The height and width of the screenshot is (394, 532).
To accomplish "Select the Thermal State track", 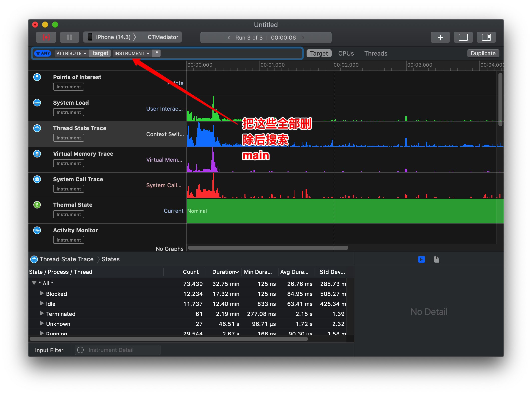I will click(x=107, y=211).
